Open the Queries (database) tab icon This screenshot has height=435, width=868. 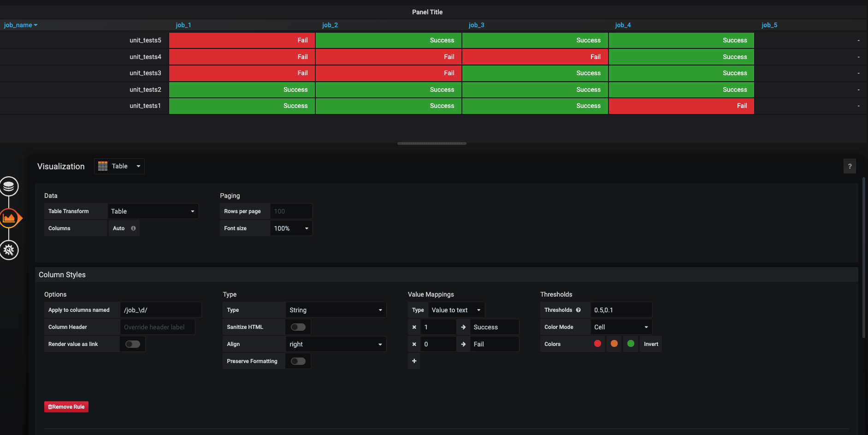click(x=8, y=186)
